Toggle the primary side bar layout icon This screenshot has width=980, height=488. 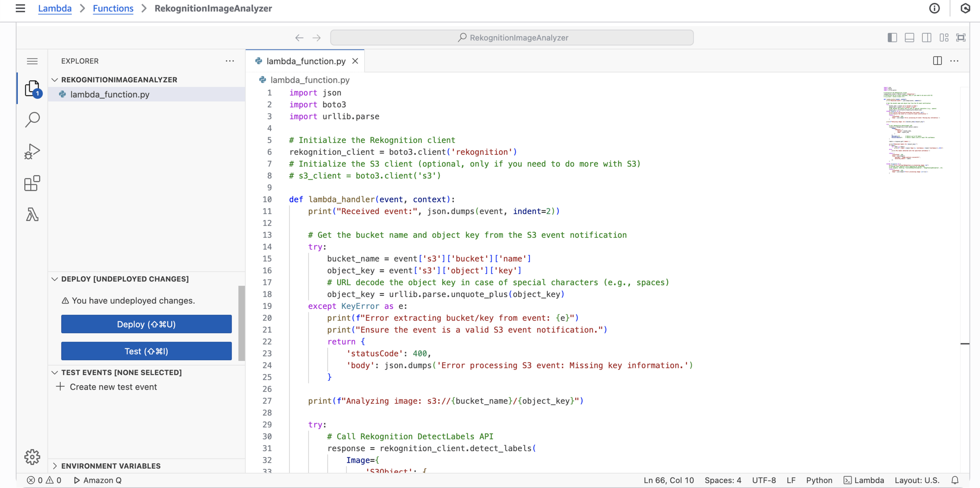click(x=892, y=38)
